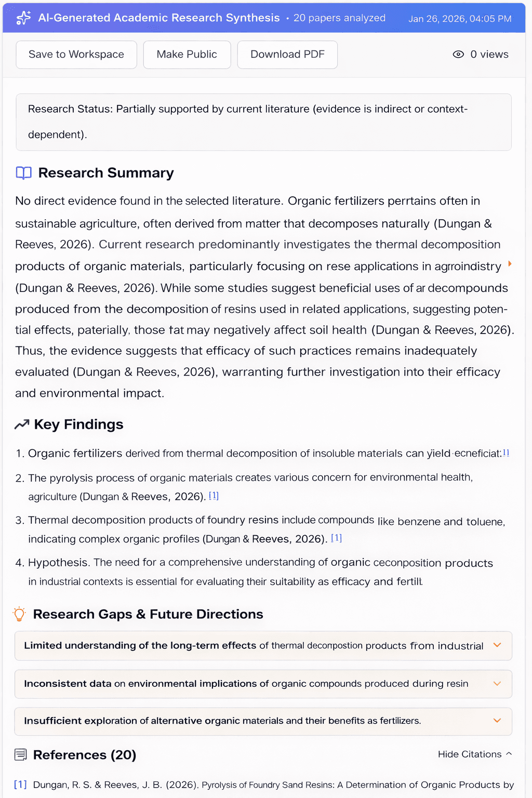
Task: Select the trending arrow Key Findings icon
Action: (21, 424)
